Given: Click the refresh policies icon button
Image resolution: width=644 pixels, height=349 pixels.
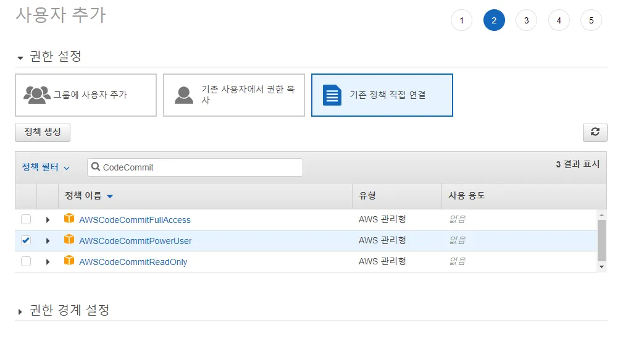Looking at the screenshot, I should tap(595, 132).
